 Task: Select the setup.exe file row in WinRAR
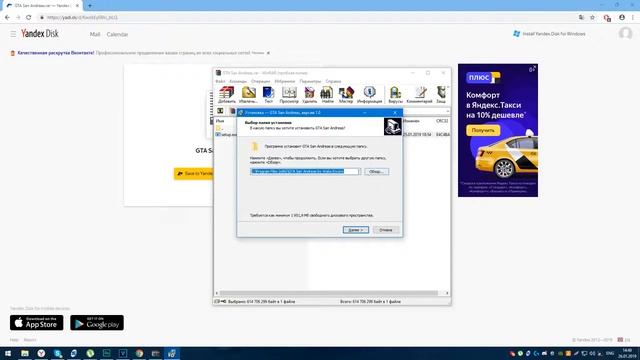226,134
